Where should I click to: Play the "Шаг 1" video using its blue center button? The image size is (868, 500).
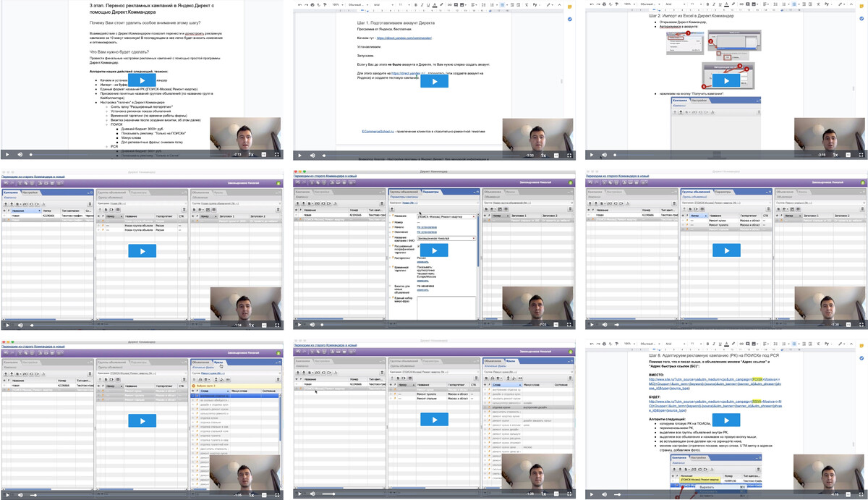click(435, 80)
